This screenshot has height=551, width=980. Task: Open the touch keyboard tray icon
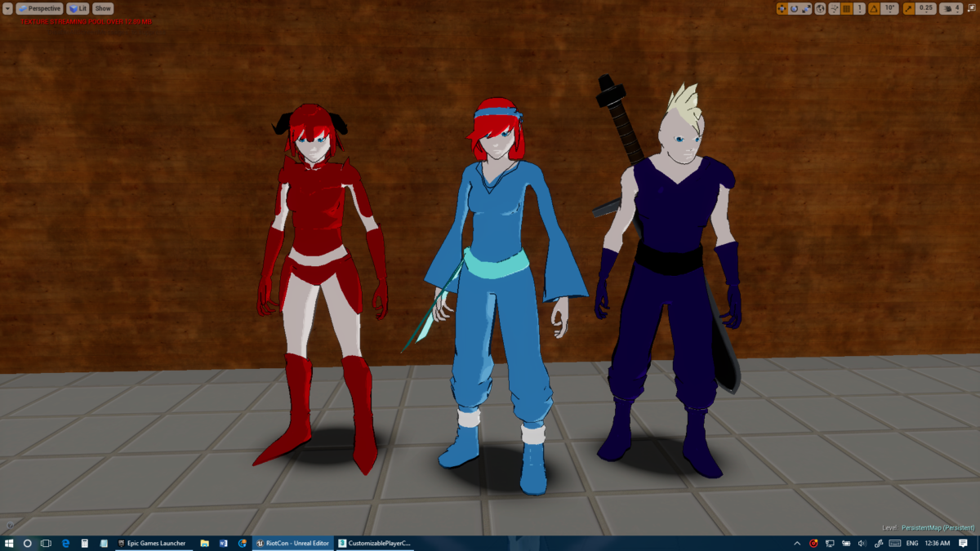(x=895, y=543)
